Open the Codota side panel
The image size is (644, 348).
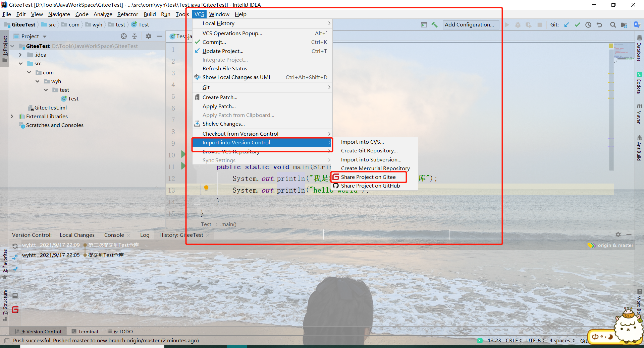(x=639, y=83)
